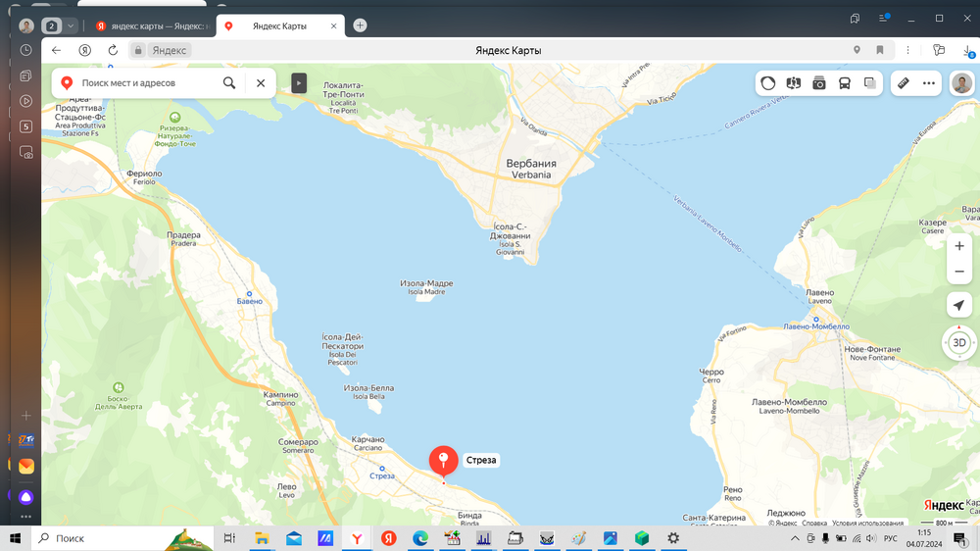Viewport: 980px width, 551px height.
Task: Click the 'Изола-Белла' island label
Action: pos(368,388)
